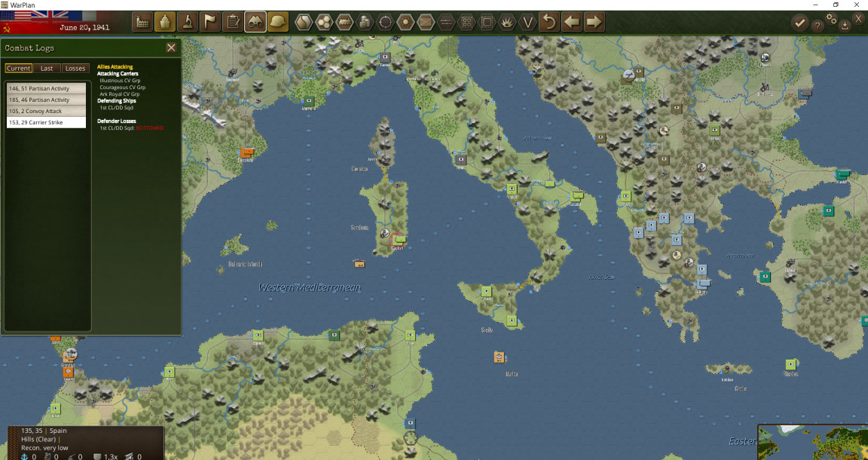Image resolution: width=868 pixels, height=460 pixels.
Task: Switch to the Losses tab
Action: 75,68
